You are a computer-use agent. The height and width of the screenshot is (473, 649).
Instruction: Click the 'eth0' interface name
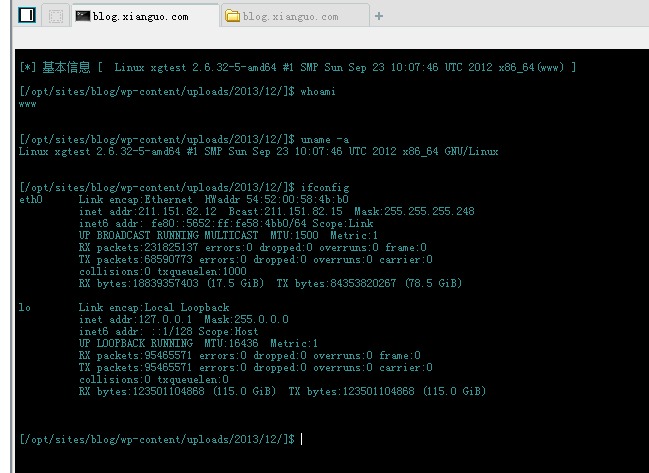[31, 199]
